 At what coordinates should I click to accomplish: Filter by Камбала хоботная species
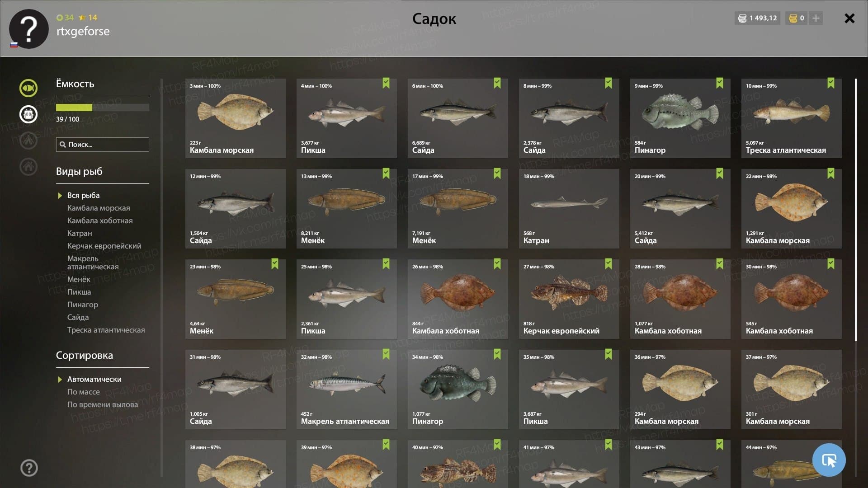point(100,221)
